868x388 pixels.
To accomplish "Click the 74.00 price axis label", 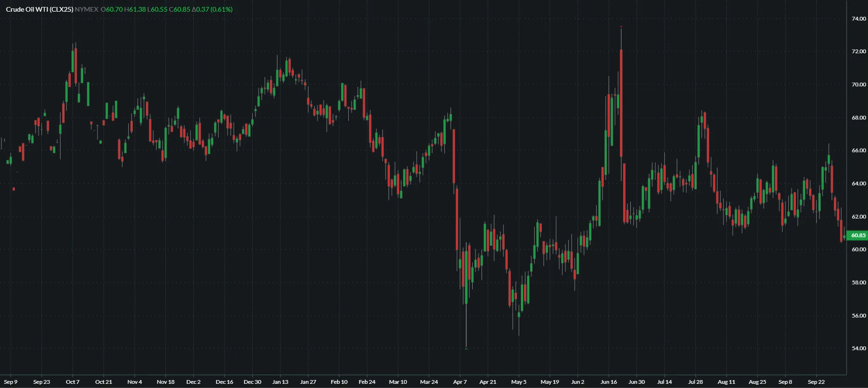I will point(858,19).
